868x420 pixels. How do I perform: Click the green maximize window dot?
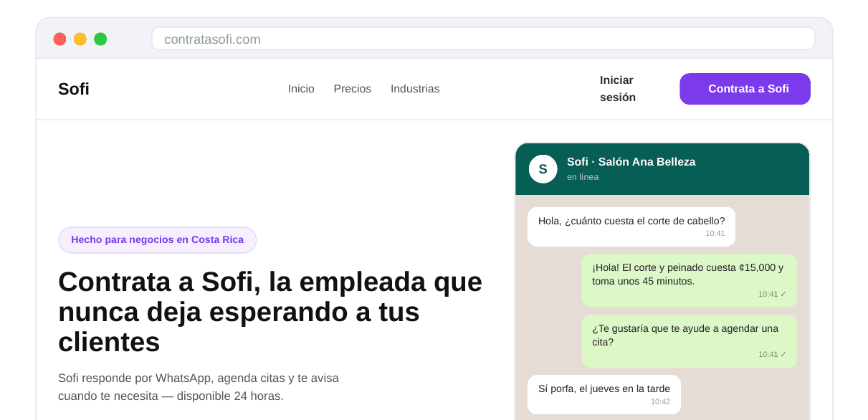point(100,39)
